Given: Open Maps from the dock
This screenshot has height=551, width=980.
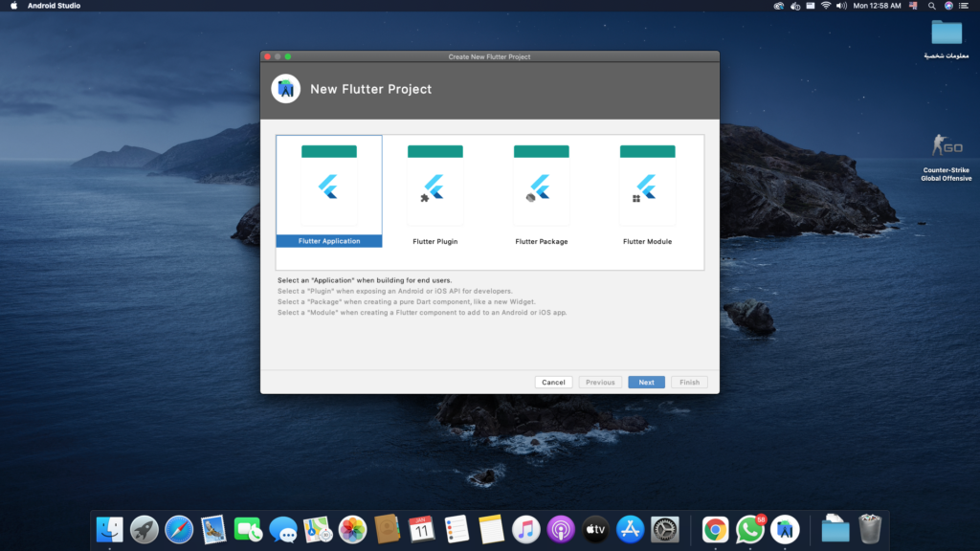Looking at the screenshot, I should (x=318, y=530).
